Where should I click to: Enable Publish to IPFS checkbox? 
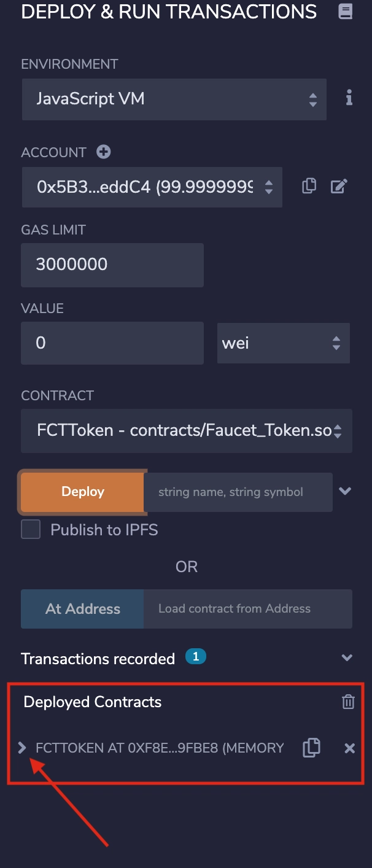[x=31, y=529]
